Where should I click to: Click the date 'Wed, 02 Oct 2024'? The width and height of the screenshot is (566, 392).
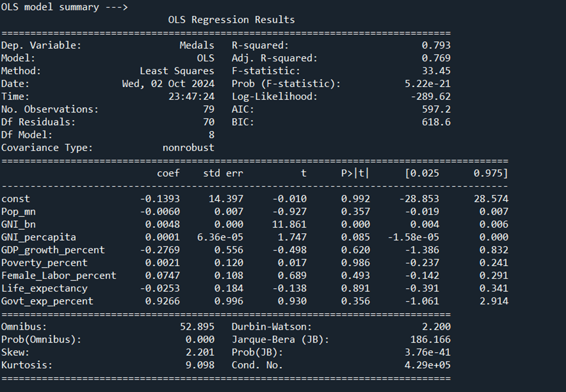coord(168,84)
